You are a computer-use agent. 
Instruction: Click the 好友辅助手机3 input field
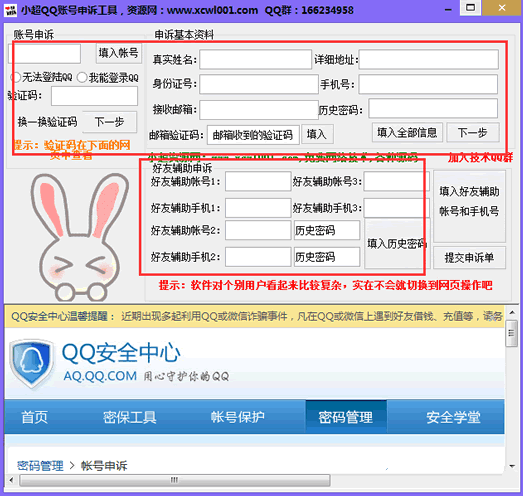tap(396, 208)
